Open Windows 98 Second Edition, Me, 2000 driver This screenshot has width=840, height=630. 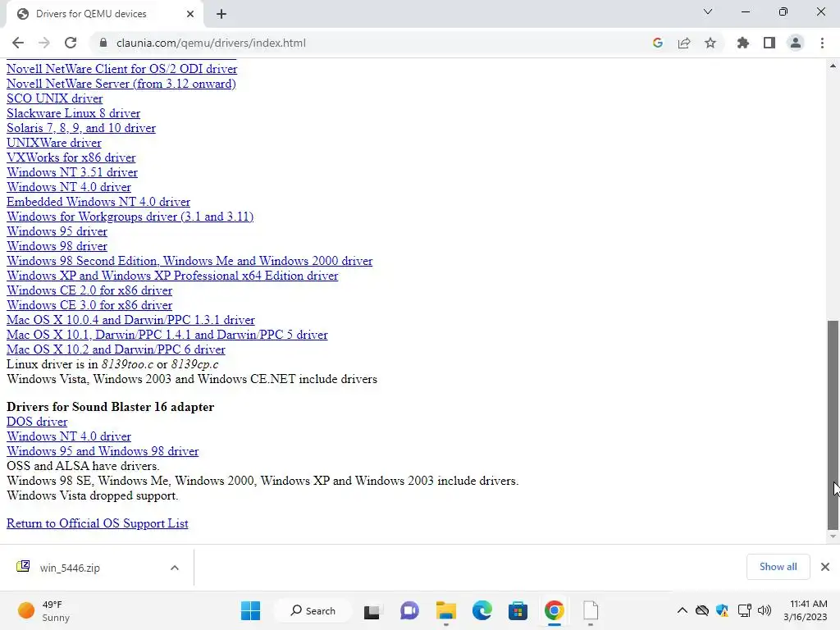(x=189, y=261)
